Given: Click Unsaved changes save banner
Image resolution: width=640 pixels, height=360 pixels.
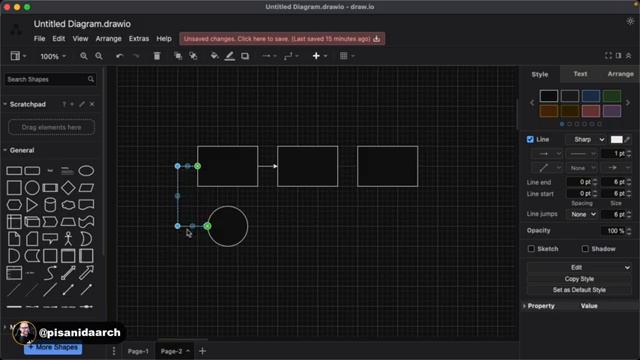Looking at the screenshot, I should 282,39.
